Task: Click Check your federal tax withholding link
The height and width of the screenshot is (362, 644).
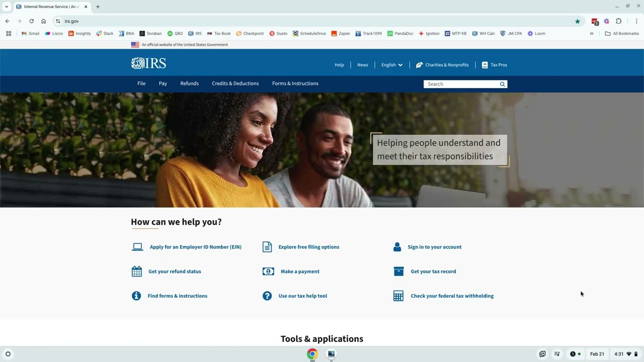Action: coord(452,296)
